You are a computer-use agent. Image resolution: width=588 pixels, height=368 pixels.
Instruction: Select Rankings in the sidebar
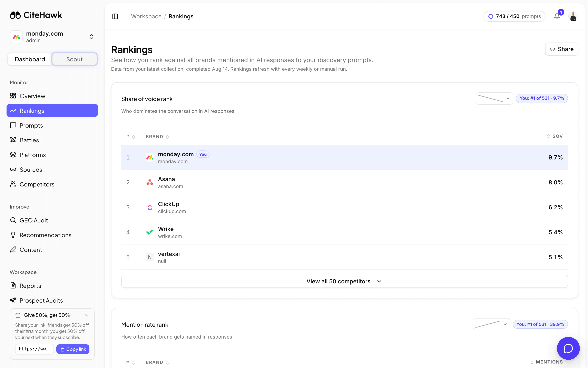[x=52, y=110]
